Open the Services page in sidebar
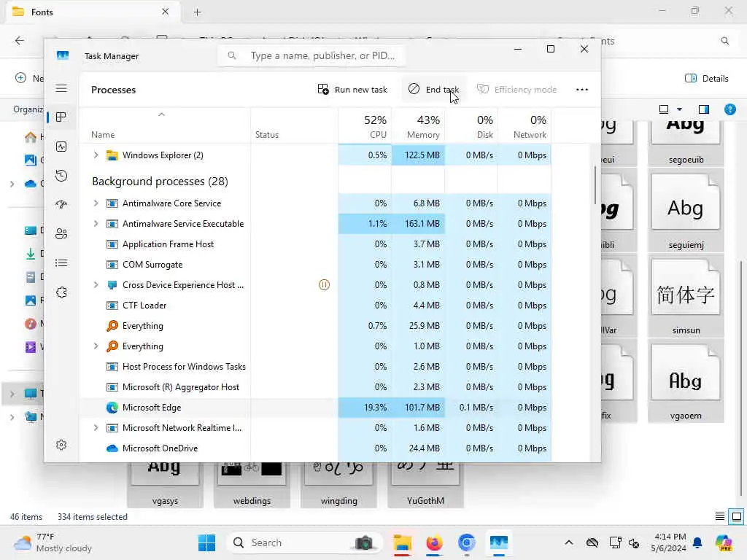 (x=61, y=292)
